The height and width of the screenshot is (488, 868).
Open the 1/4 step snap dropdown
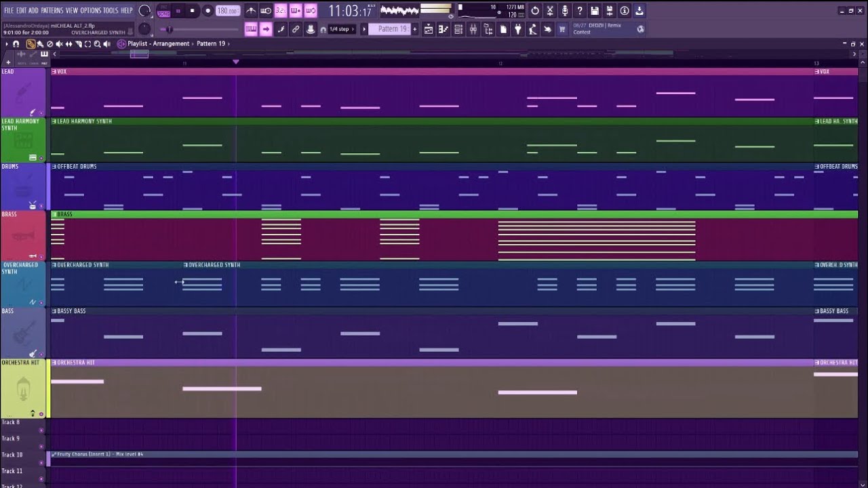342,29
